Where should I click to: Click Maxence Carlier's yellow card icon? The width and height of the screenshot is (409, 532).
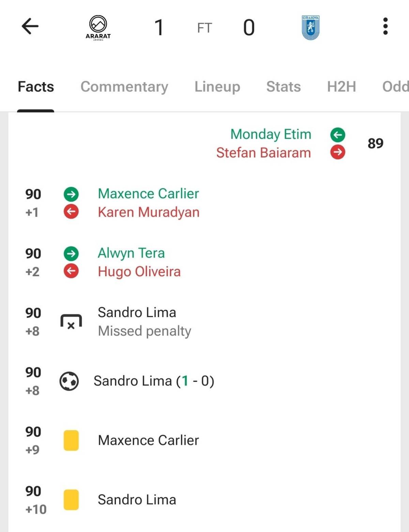(x=71, y=440)
